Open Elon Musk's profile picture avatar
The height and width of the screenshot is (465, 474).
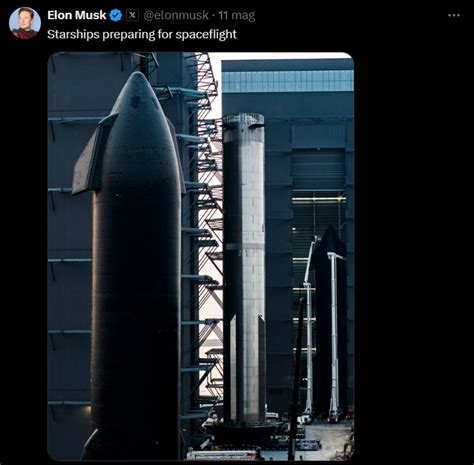pos(25,23)
